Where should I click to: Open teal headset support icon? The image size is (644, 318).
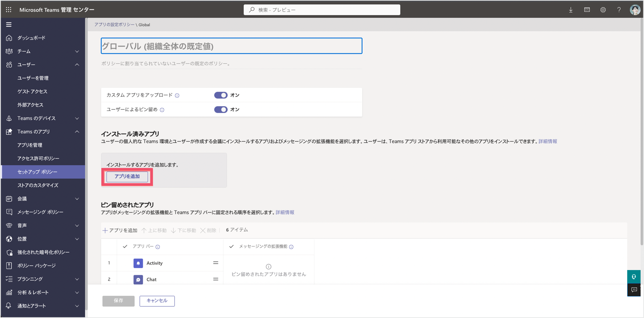click(634, 277)
